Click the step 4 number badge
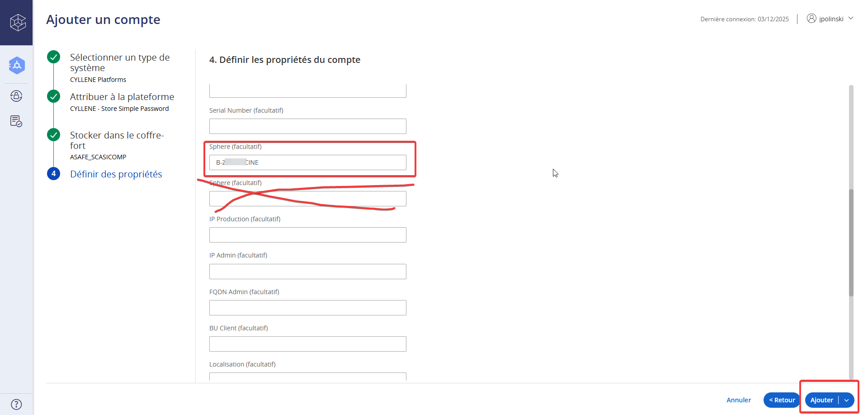Image resolution: width=868 pixels, height=415 pixels. click(54, 174)
